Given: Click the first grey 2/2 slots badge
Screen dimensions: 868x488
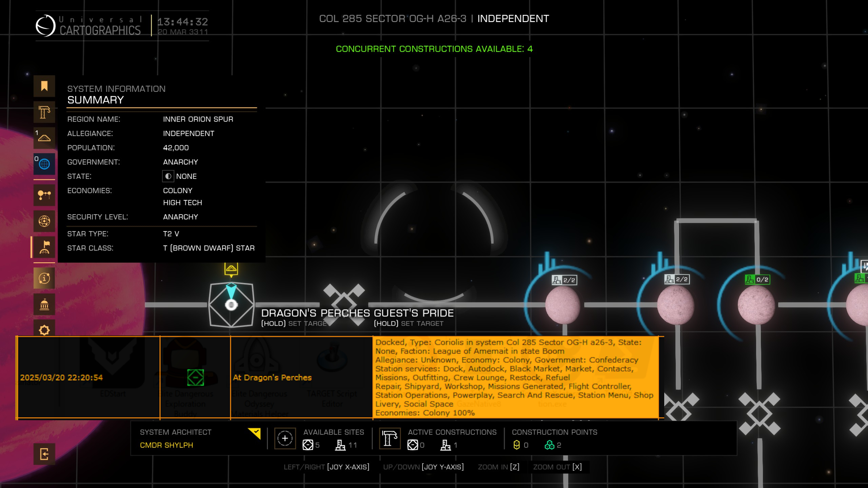Looking at the screenshot, I should pos(564,280).
